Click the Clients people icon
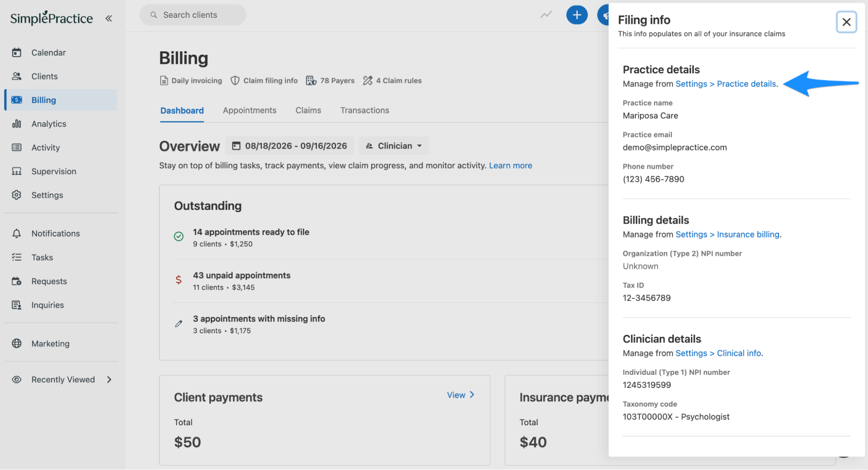Screen dimensions: 868x470 point(17,76)
